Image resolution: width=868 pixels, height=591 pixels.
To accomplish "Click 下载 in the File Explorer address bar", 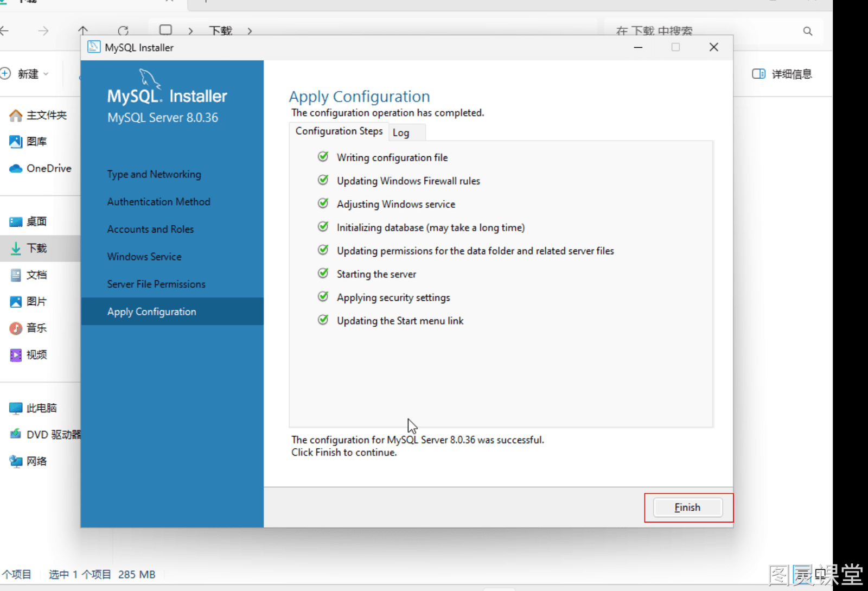I will click(220, 31).
